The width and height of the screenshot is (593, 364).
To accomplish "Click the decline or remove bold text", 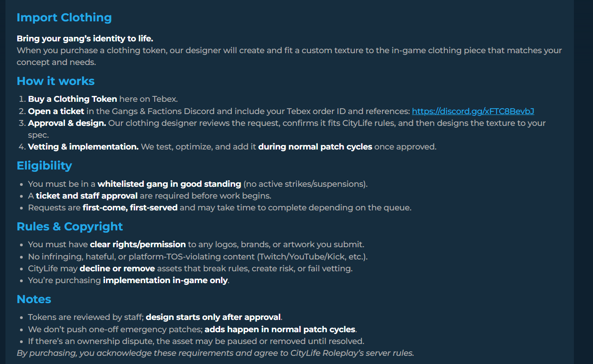I will pyautogui.click(x=117, y=269).
